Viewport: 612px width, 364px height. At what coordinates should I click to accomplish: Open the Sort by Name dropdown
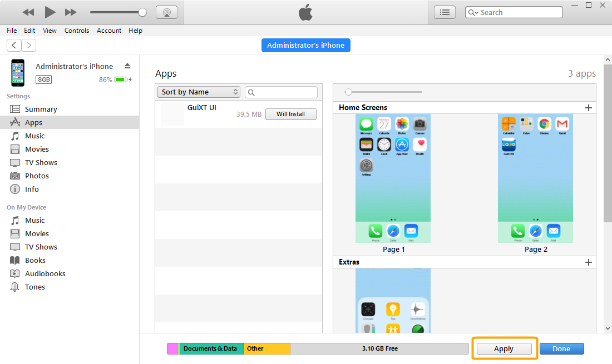pyautogui.click(x=199, y=92)
